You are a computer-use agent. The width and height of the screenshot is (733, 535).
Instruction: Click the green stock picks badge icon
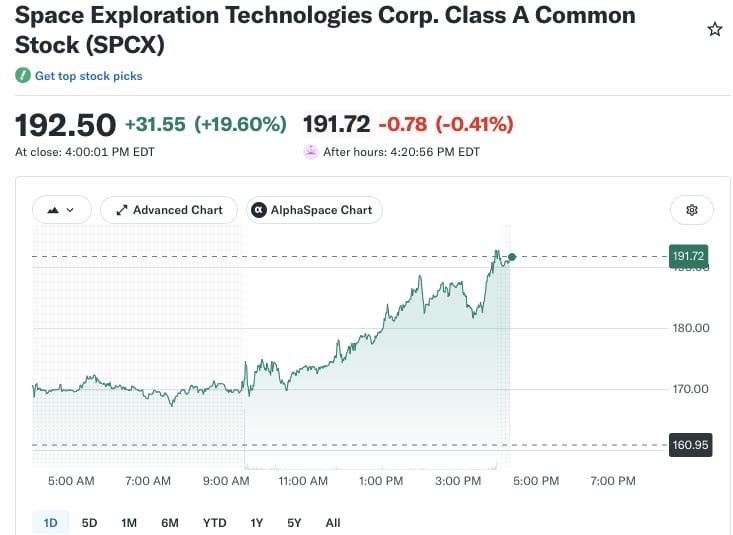22,75
